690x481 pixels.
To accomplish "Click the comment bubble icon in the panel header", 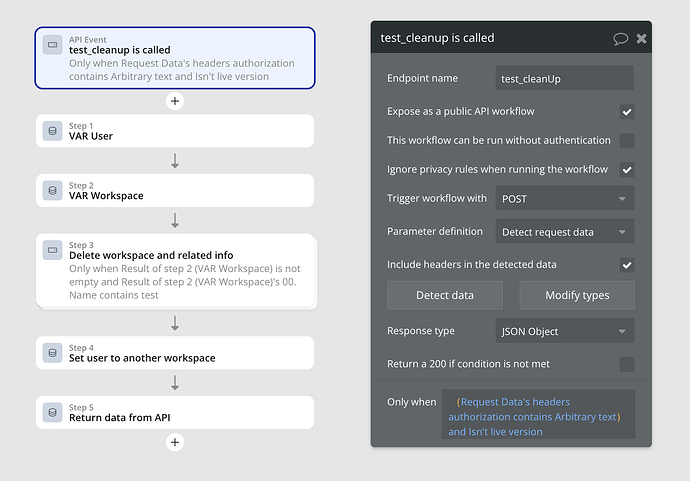I will pos(620,39).
